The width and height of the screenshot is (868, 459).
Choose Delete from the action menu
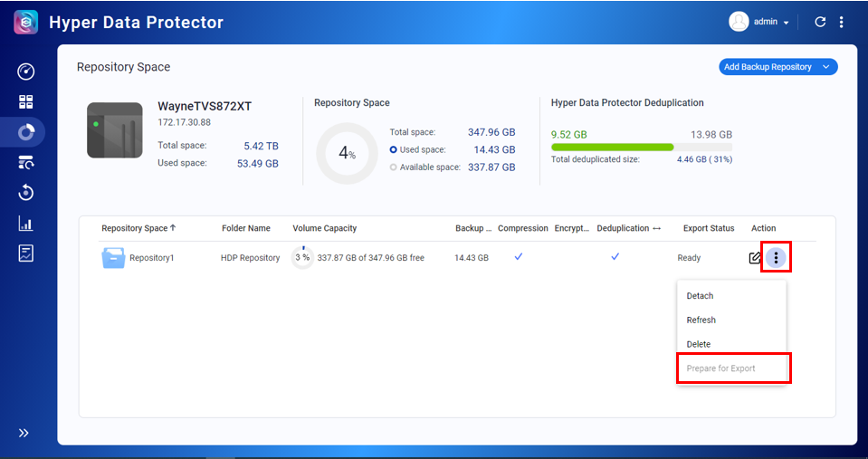tap(698, 344)
